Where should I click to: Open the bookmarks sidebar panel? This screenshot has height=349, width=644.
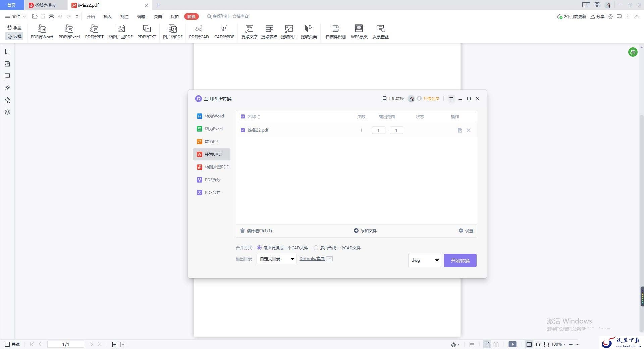point(7,52)
